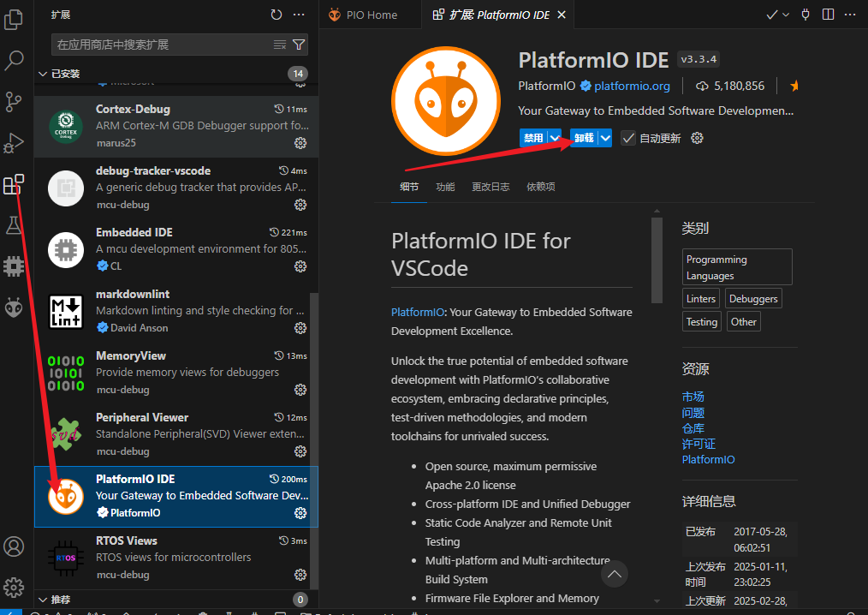
Task: Open the PlatformIO alien icon in activity bar
Action: (x=14, y=307)
